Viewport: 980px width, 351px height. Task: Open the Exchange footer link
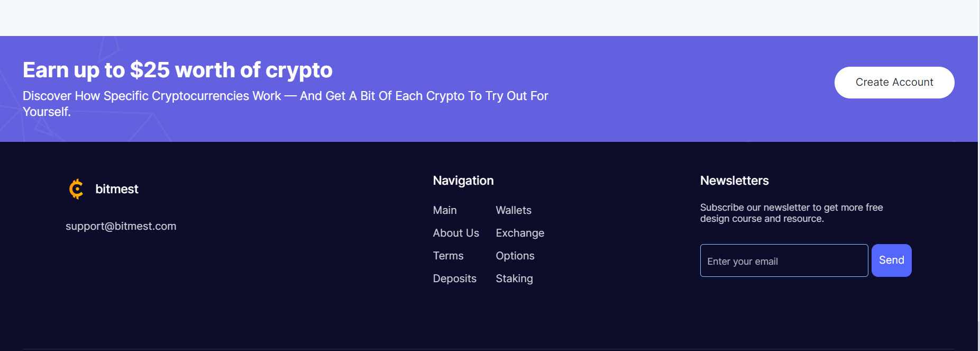coord(519,233)
